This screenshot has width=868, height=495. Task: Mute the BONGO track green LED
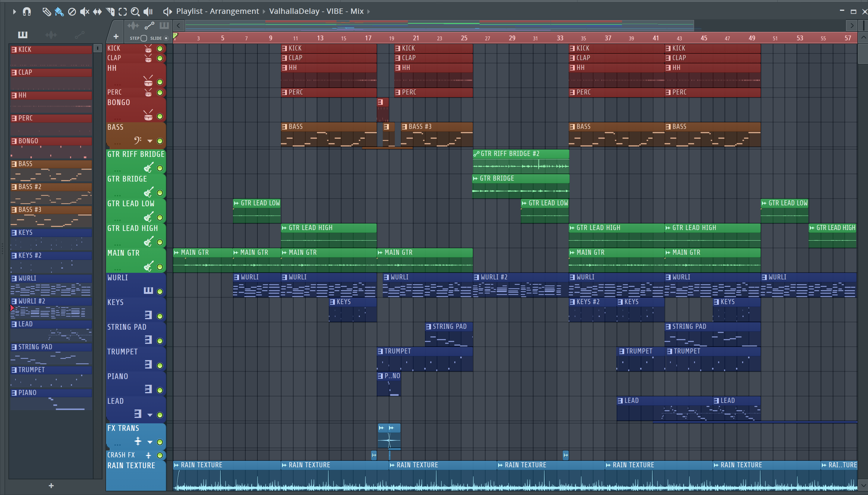(159, 116)
